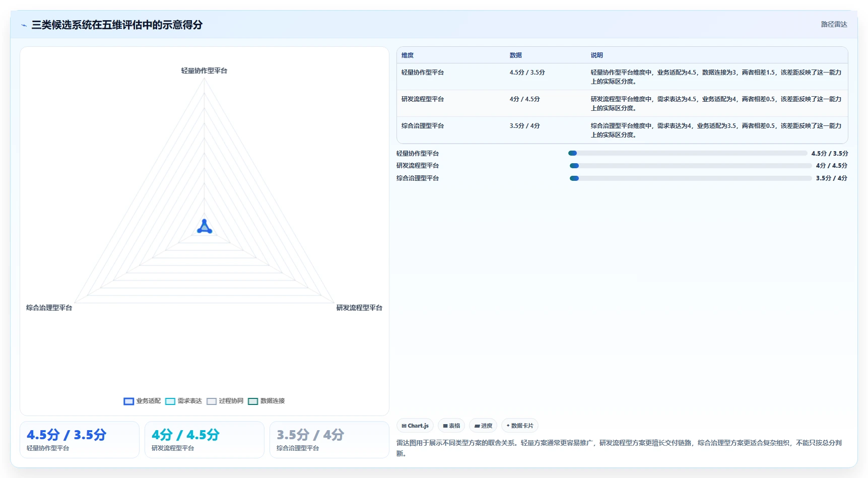
Task: Click the 轻量协作型平台 row description text
Action: [716, 77]
